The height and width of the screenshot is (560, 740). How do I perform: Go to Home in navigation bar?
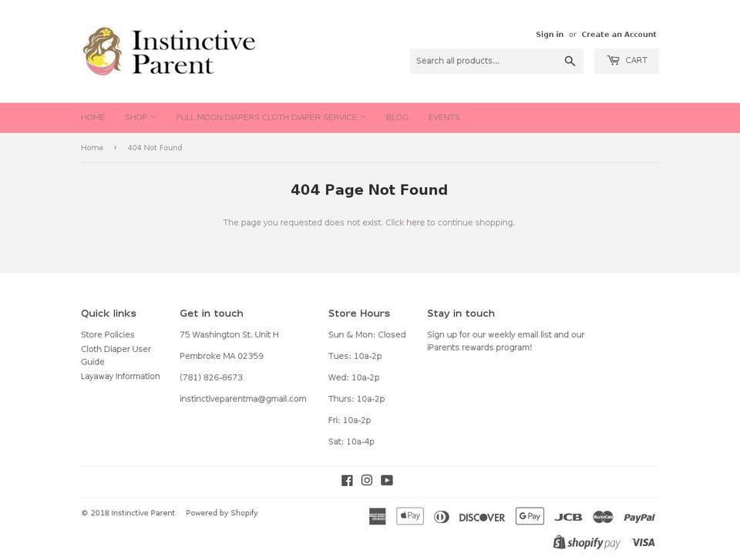93,118
